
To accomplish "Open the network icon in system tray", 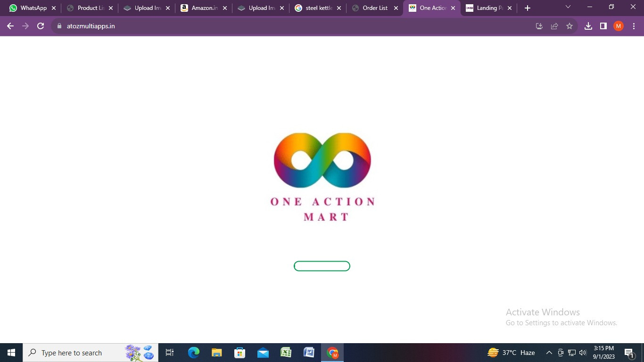I will pos(572,353).
